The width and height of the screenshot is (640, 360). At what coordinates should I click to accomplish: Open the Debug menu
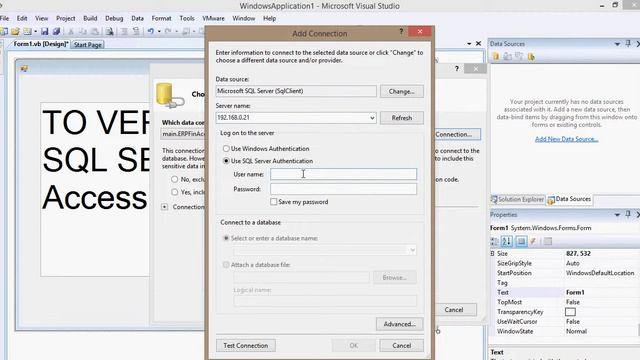114,18
